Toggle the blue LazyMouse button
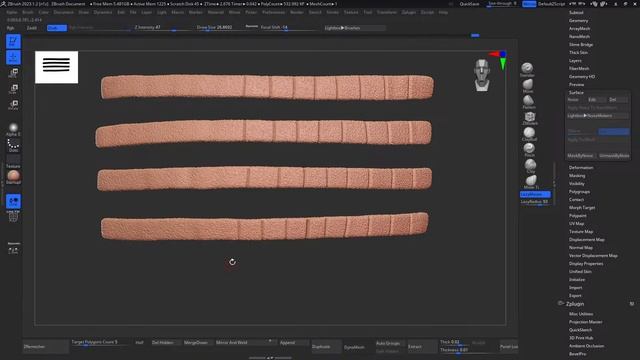Viewport: 640px width, 360px height. click(535, 194)
